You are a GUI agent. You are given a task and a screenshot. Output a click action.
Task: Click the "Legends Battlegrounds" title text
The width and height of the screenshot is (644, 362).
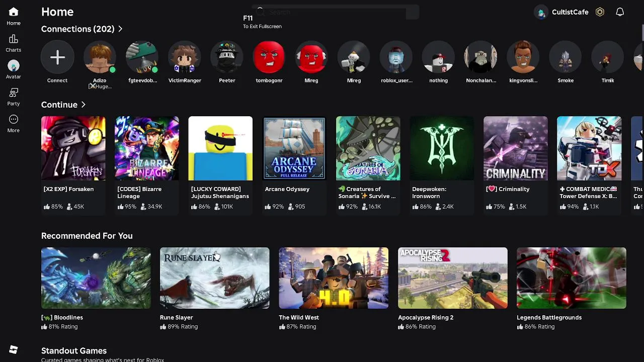(x=549, y=317)
